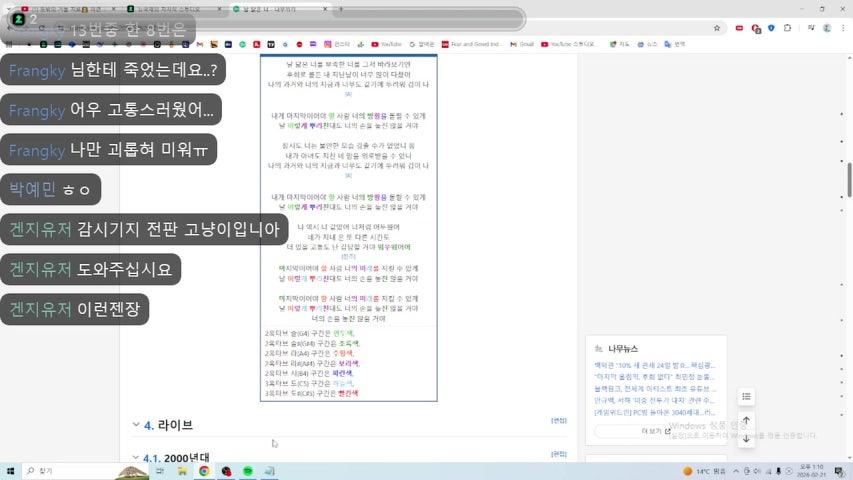Edit section 4.1 via [편집] link
This screenshot has width=853, height=480.
coord(559,454)
